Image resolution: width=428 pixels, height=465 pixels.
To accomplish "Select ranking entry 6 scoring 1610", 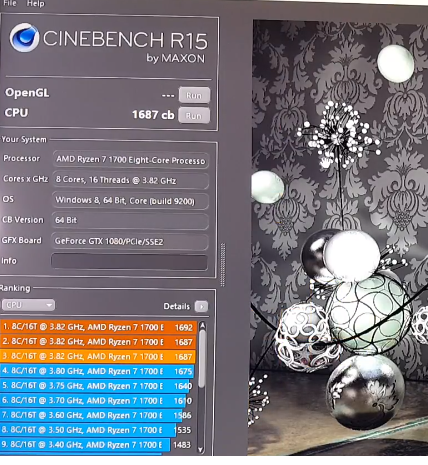I will point(97,400).
